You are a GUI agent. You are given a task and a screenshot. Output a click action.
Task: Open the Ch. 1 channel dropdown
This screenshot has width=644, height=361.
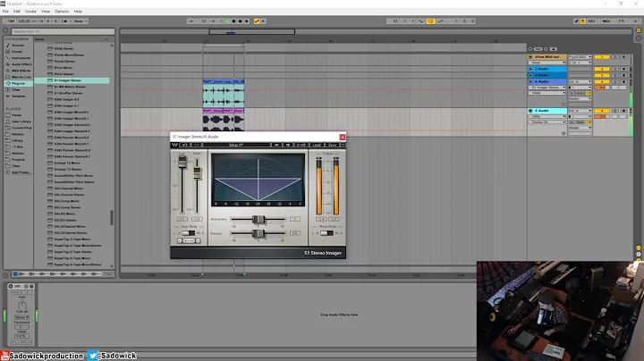[580, 63]
